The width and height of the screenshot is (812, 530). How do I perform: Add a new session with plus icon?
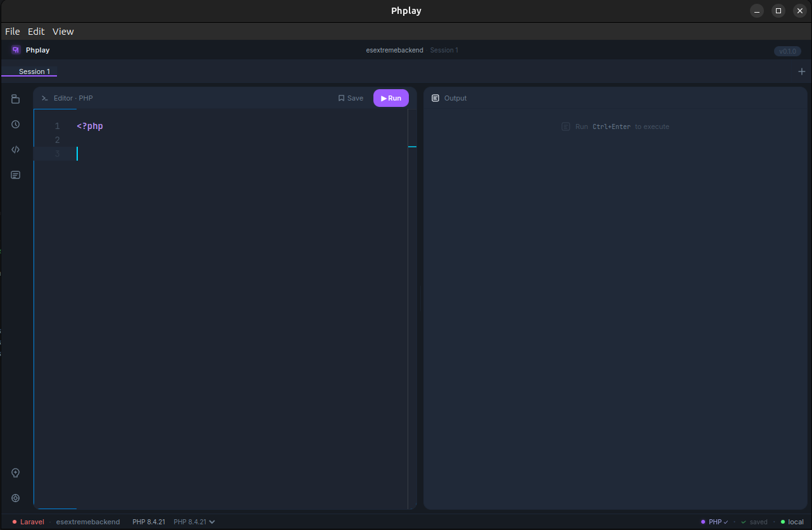click(802, 71)
